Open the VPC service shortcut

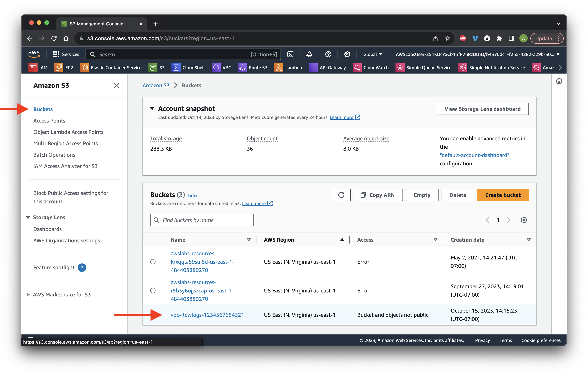coord(222,68)
